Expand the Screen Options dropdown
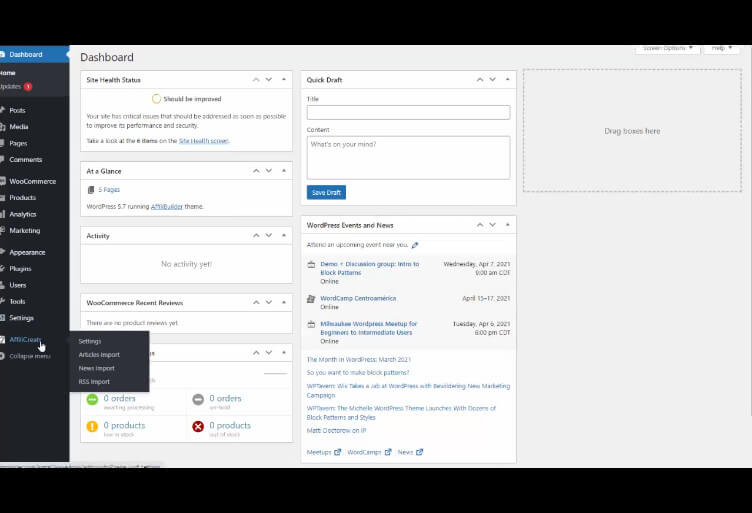 668,48
